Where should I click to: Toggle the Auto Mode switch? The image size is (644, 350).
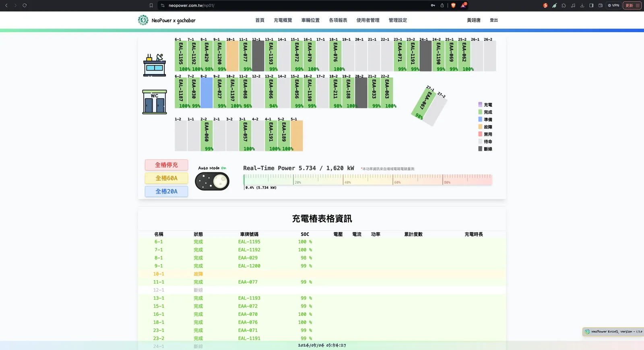tap(212, 182)
